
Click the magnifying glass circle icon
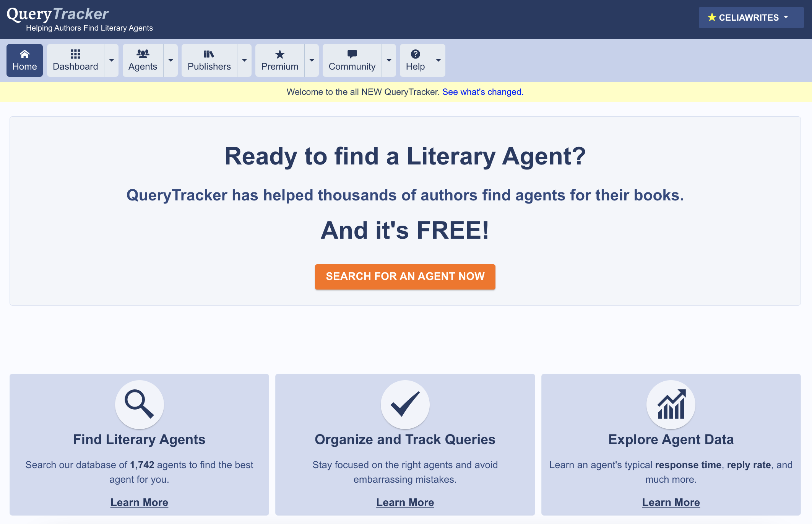139,404
